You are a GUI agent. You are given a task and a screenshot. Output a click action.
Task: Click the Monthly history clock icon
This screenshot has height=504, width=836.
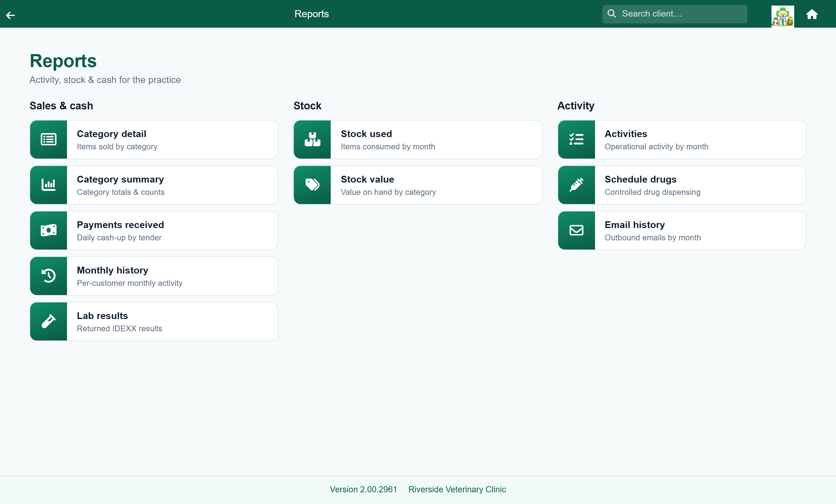pyautogui.click(x=49, y=276)
